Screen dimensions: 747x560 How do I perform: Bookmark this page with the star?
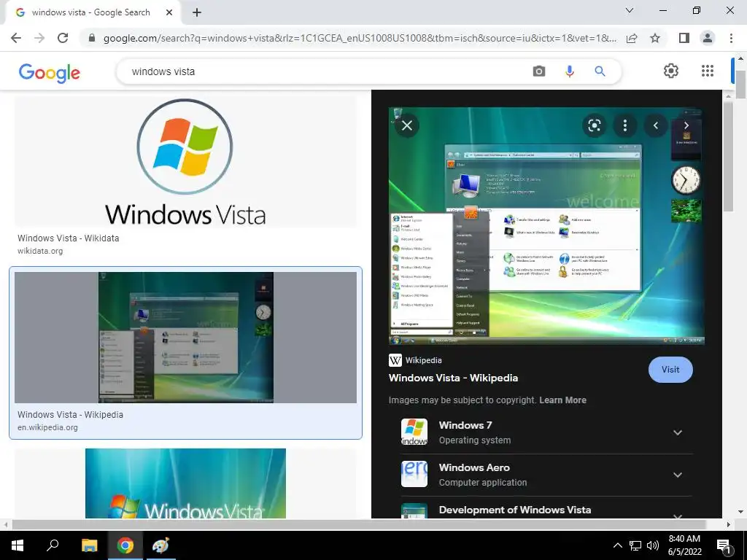(655, 38)
